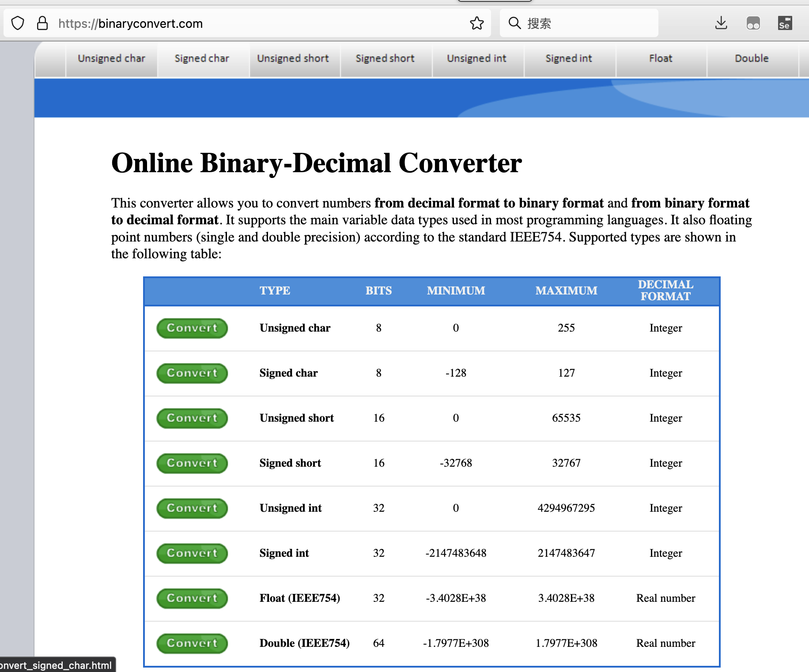Click 'Real number' in the Float row

665,598
